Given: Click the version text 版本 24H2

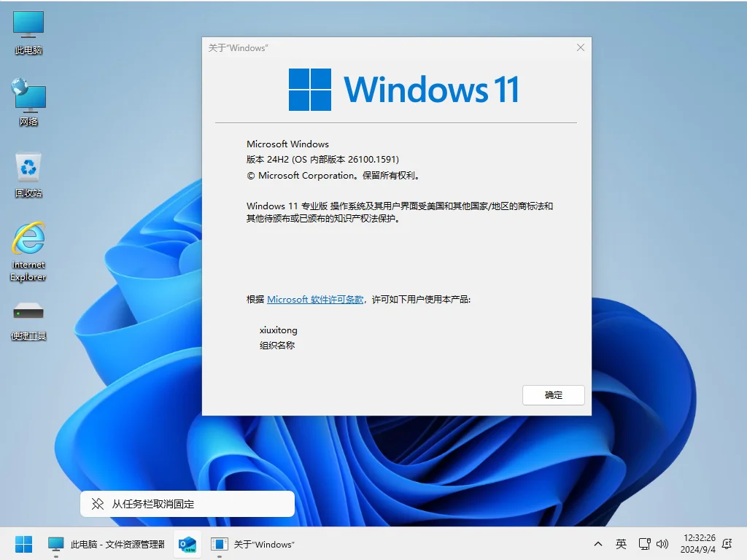Looking at the screenshot, I should pyautogui.click(x=267, y=160).
